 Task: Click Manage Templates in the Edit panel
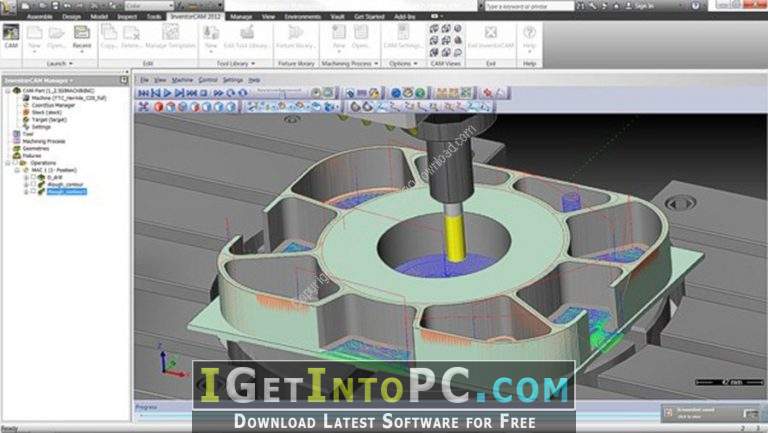(x=170, y=37)
